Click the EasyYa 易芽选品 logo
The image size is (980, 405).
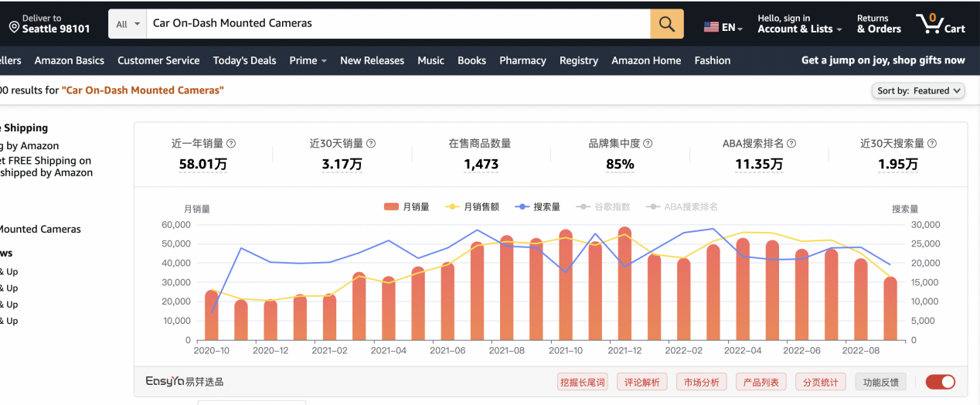coord(185,381)
